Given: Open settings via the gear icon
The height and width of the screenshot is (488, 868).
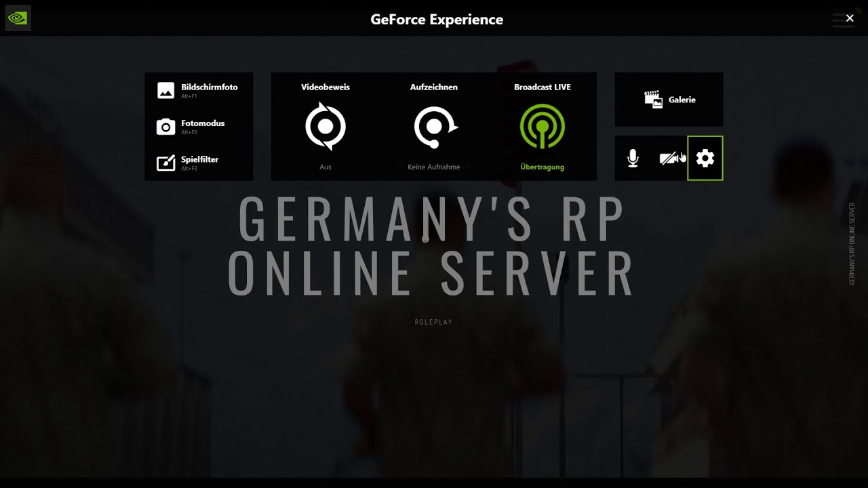Looking at the screenshot, I should pos(705,159).
